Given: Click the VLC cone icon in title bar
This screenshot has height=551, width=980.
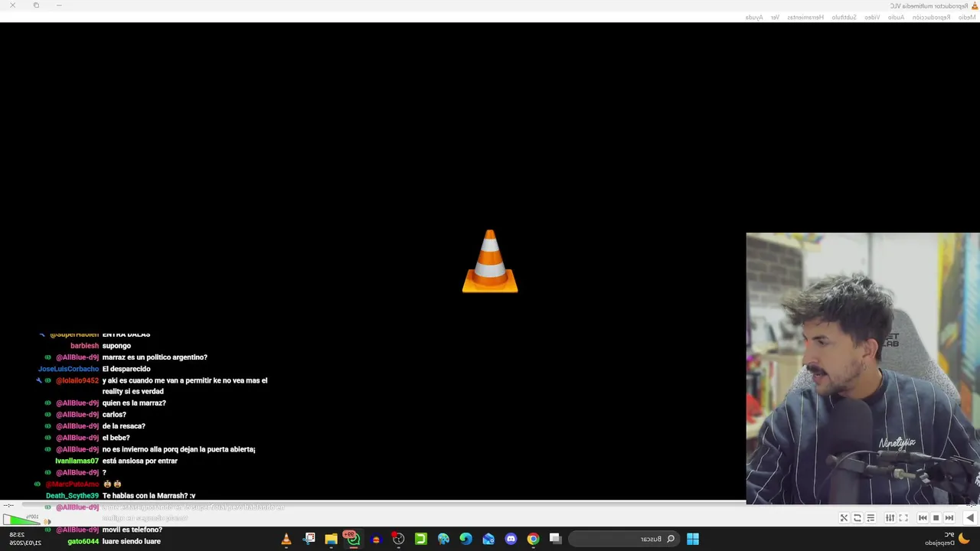Looking at the screenshot, I should click(x=975, y=5).
